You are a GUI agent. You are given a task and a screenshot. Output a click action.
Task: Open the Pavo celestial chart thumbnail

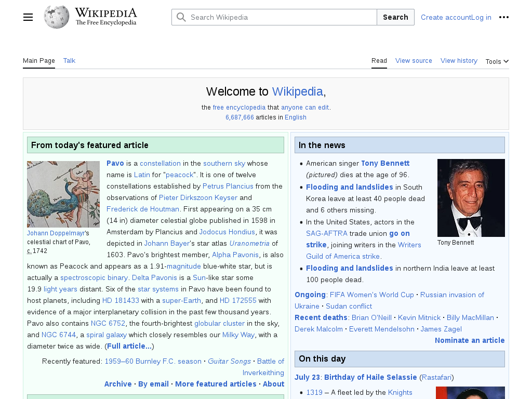coord(63,194)
